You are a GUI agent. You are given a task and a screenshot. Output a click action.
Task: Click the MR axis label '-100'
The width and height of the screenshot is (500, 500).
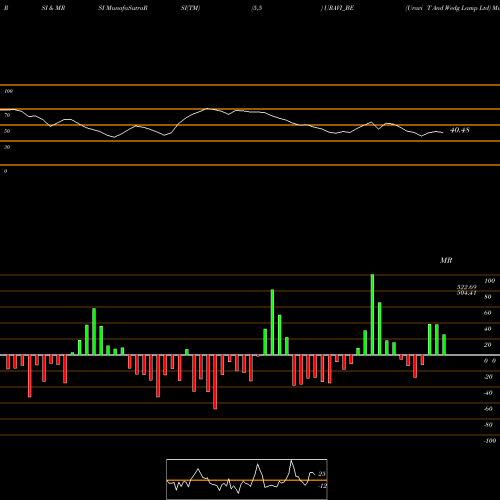point(490,441)
